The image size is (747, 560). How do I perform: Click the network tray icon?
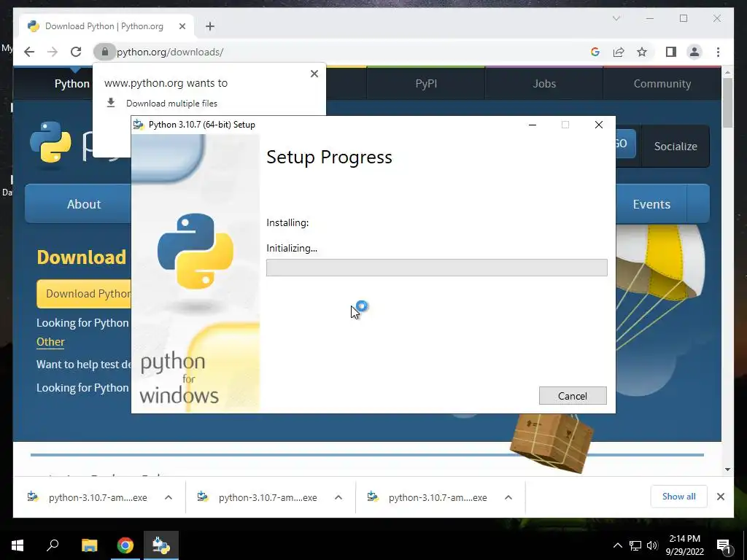(635, 545)
